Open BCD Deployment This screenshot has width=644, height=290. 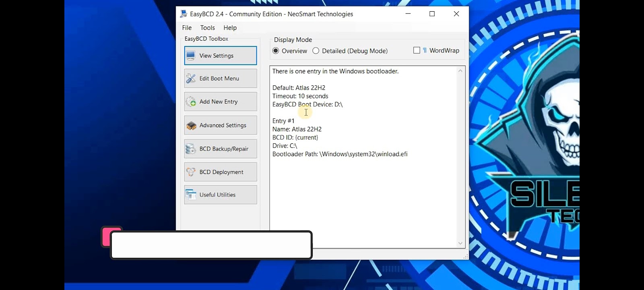[221, 172]
